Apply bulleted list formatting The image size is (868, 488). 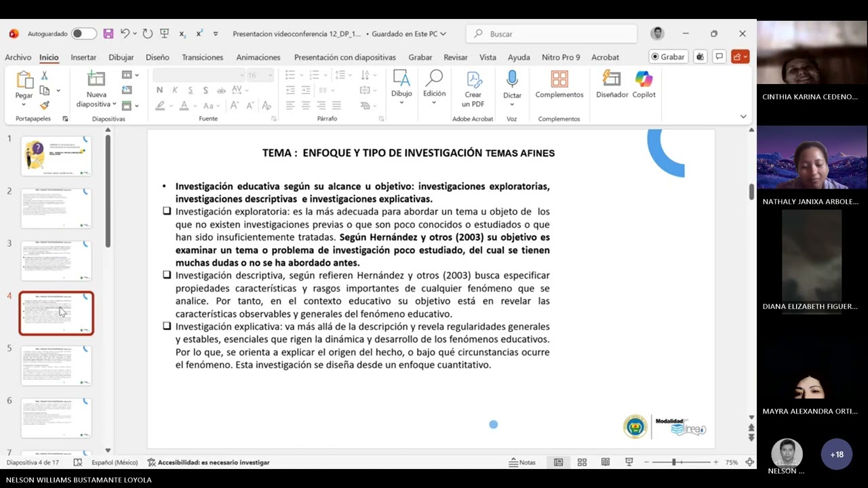(290, 75)
